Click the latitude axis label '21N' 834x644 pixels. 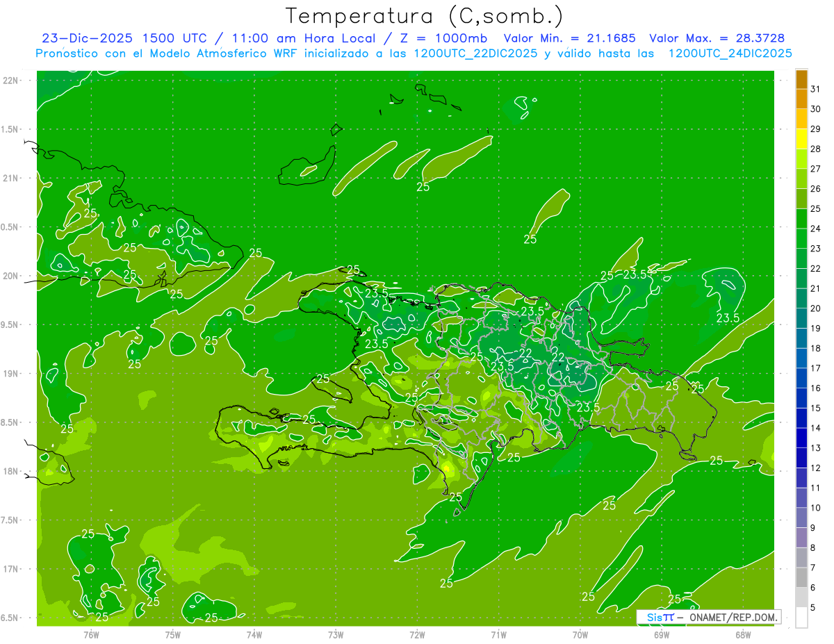12,179
